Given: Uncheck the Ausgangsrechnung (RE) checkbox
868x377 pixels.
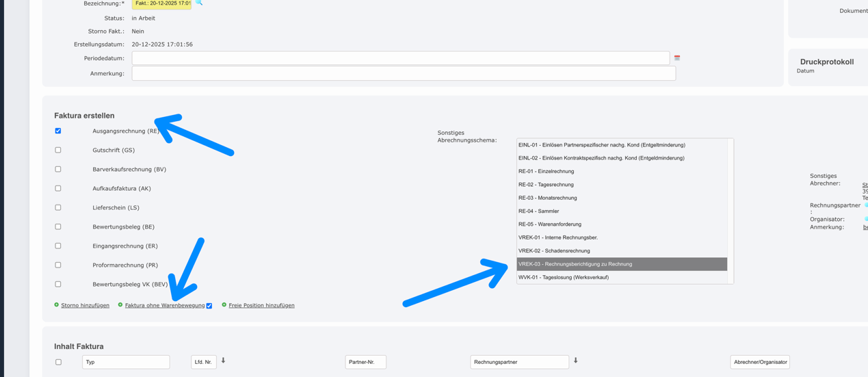Looking at the screenshot, I should (58, 131).
